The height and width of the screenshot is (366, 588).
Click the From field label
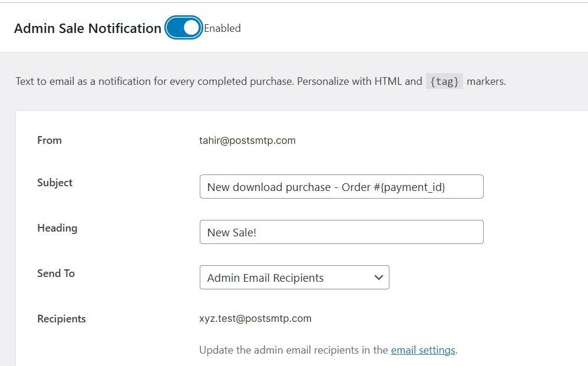[x=49, y=140]
